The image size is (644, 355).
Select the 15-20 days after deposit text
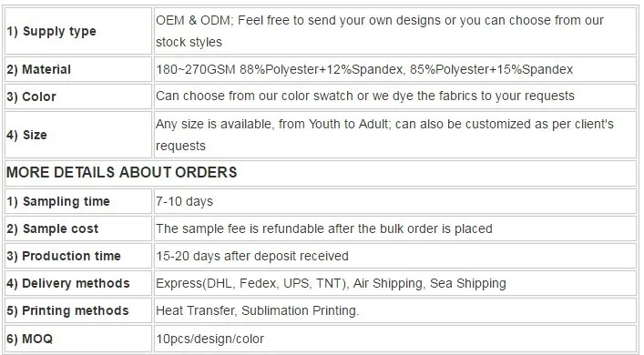pos(252,256)
